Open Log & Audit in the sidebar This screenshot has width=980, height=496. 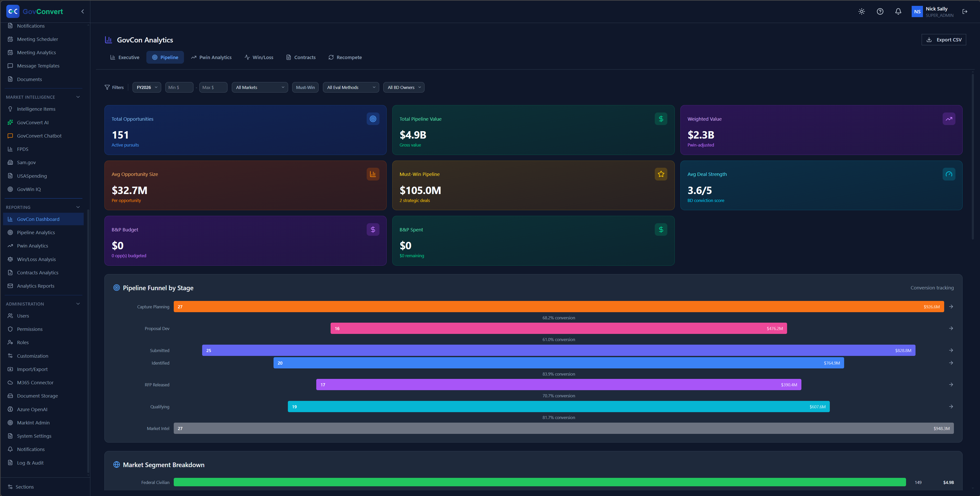(43, 463)
